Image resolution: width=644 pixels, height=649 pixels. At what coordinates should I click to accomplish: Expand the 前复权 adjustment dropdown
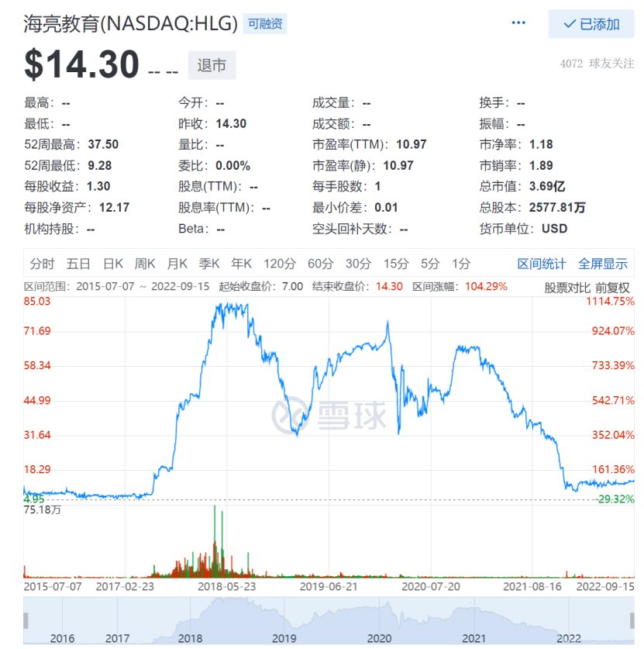pyautogui.click(x=613, y=288)
